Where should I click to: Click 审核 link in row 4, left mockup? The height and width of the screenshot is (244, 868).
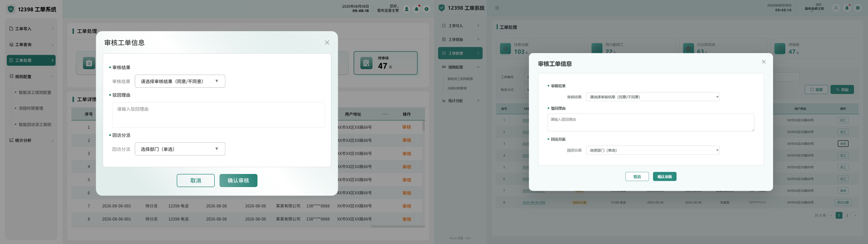pyautogui.click(x=407, y=167)
